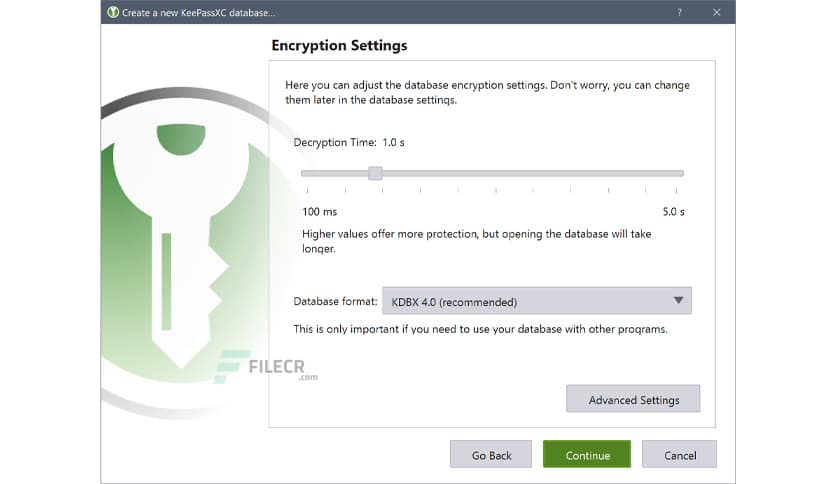Click the "5.0 s" maximum label
Image resolution: width=836 pixels, height=484 pixels.
pos(673,212)
